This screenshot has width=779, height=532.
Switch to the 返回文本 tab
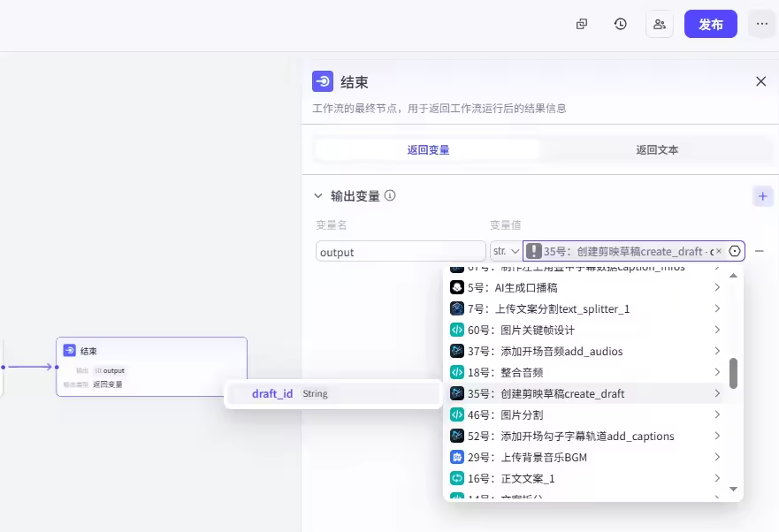[659, 149]
